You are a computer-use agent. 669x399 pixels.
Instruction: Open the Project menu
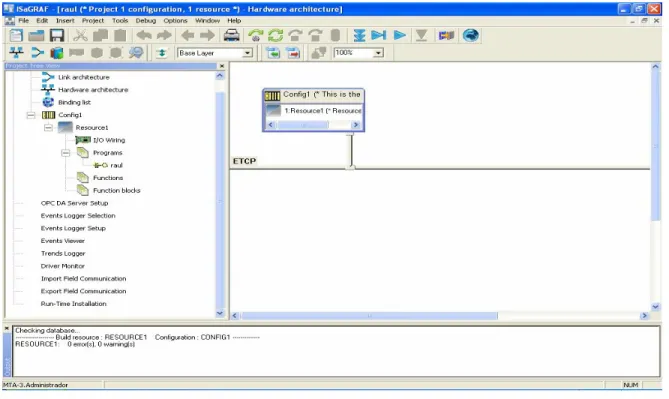pyautogui.click(x=93, y=20)
